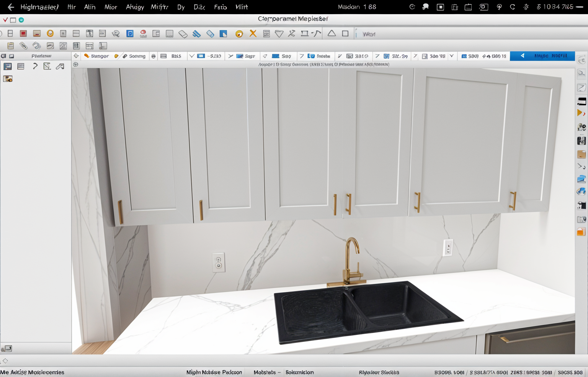The height and width of the screenshot is (377, 588).
Task: Open the Wityl field dropdown in toolbar
Action: 369,34
